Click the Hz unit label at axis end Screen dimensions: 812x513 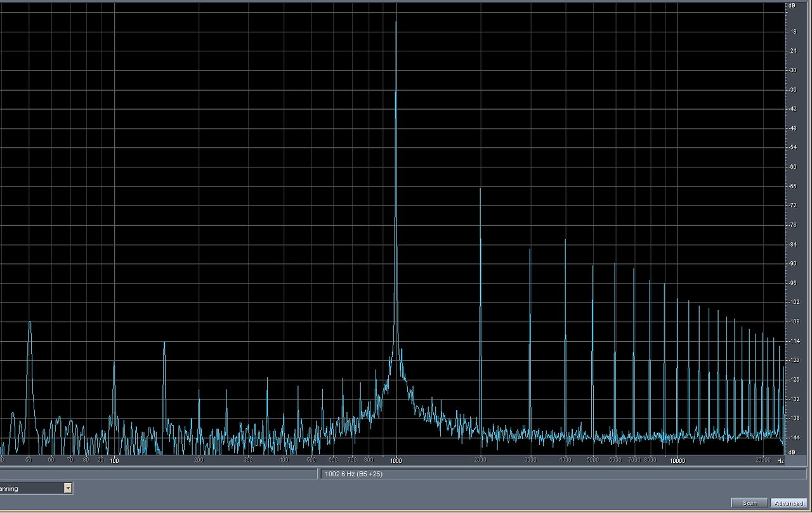[780, 460]
